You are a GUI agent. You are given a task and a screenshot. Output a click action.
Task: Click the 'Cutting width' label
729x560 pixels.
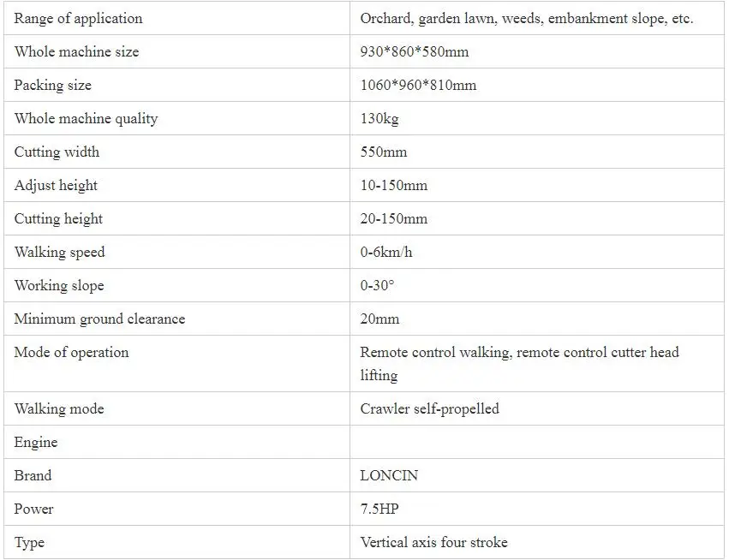tap(57, 152)
